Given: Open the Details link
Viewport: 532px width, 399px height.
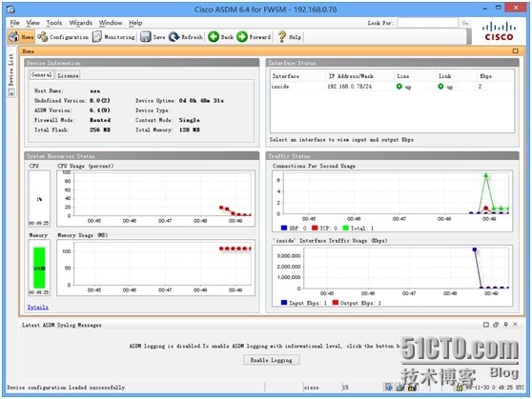Looking at the screenshot, I should (38, 308).
